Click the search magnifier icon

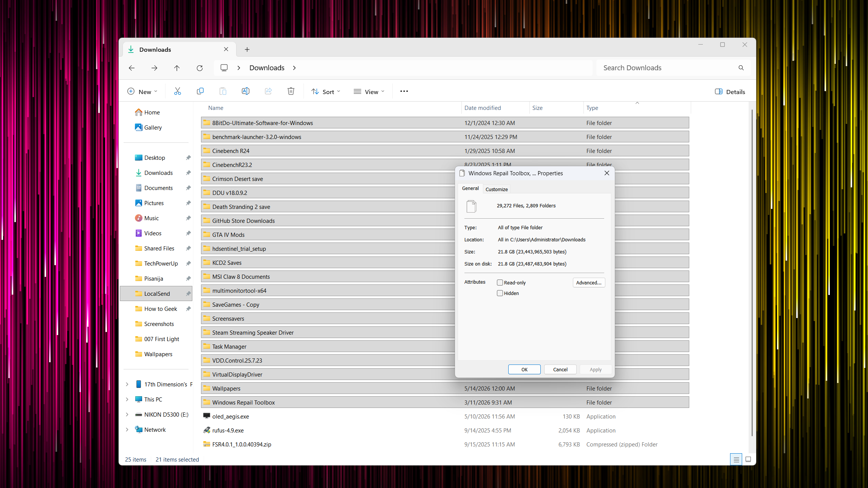point(741,68)
